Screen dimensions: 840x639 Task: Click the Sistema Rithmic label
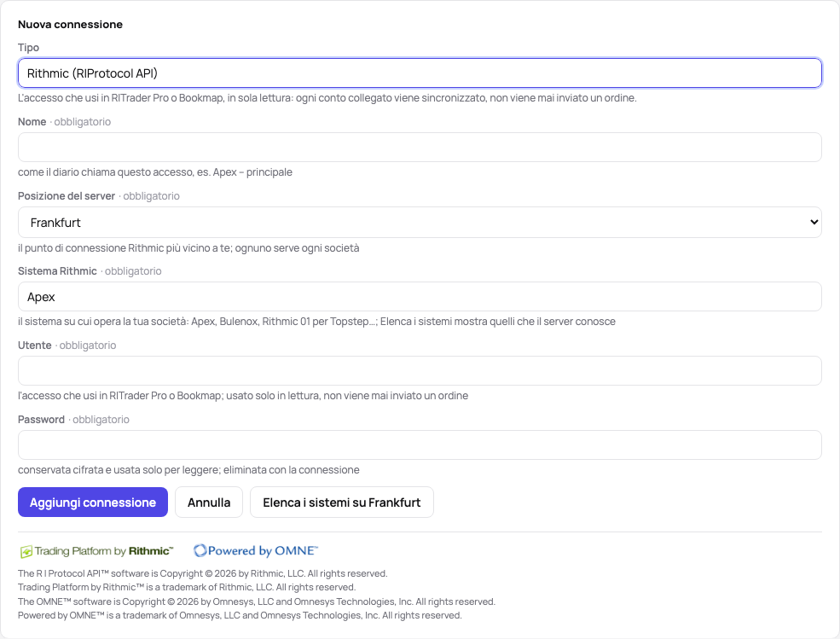[57, 271]
